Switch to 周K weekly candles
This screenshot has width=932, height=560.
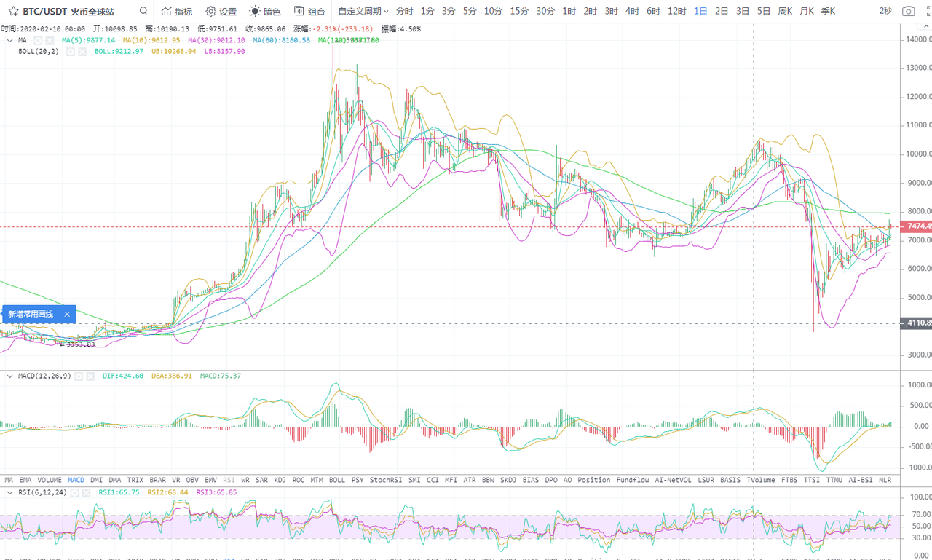pos(785,12)
